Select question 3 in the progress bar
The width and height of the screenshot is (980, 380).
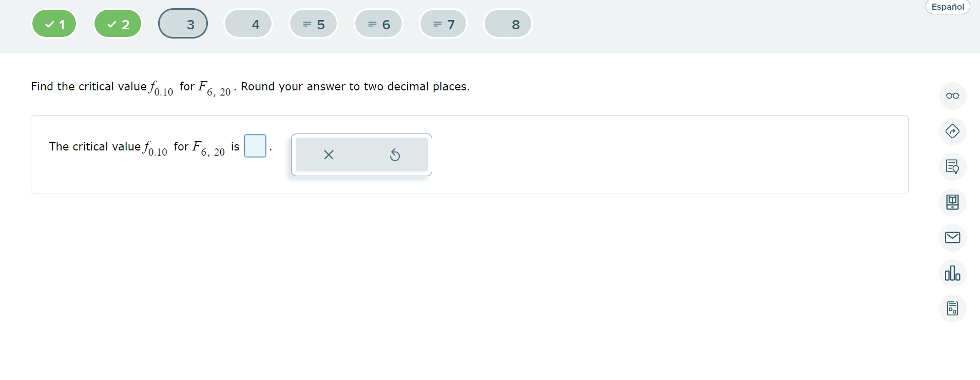(183, 23)
